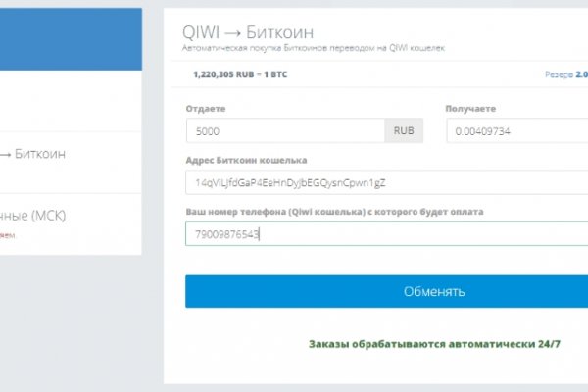Click the blue Обменять button

click(433, 291)
